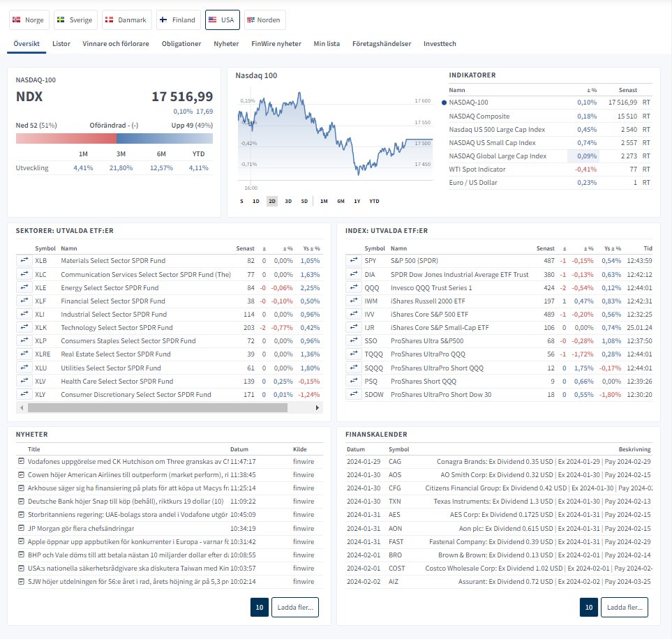Click the compare arrows icon for XLU
The height and width of the screenshot is (639, 672).
click(x=24, y=368)
